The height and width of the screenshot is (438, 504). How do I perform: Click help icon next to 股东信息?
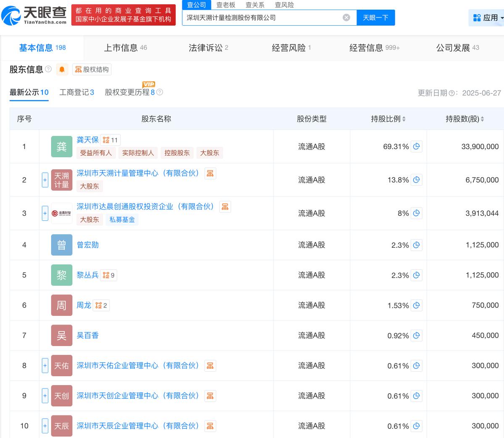point(48,69)
